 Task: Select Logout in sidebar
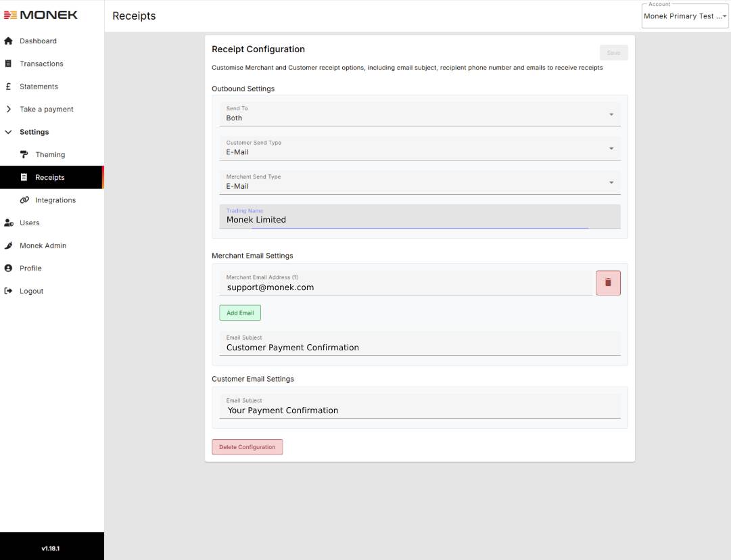[x=31, y=291]
